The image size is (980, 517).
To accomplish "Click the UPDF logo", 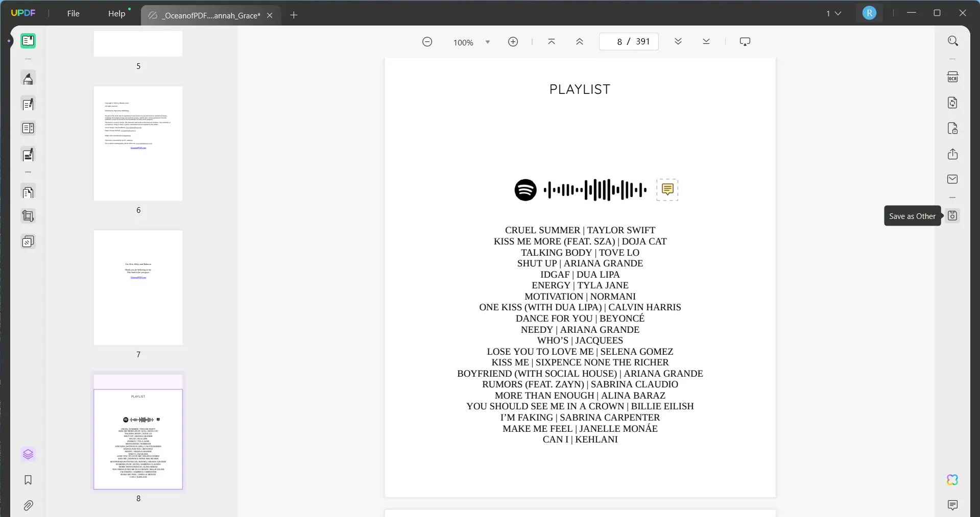I will (23, 13).
